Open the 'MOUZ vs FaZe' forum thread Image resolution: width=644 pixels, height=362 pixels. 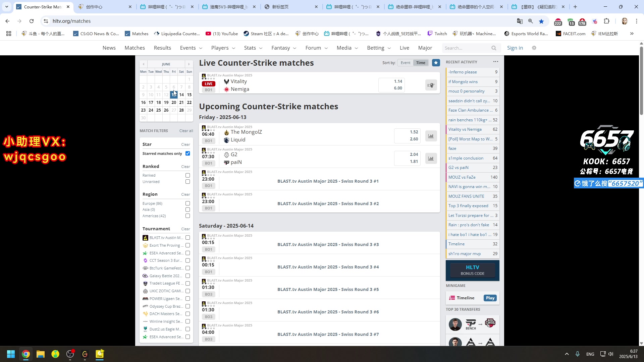462,177
